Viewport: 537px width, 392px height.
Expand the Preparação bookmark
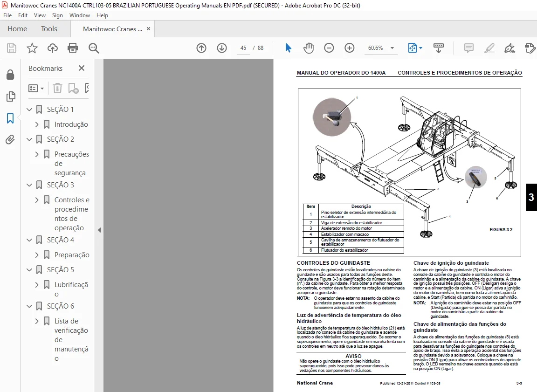click(37, 255)
